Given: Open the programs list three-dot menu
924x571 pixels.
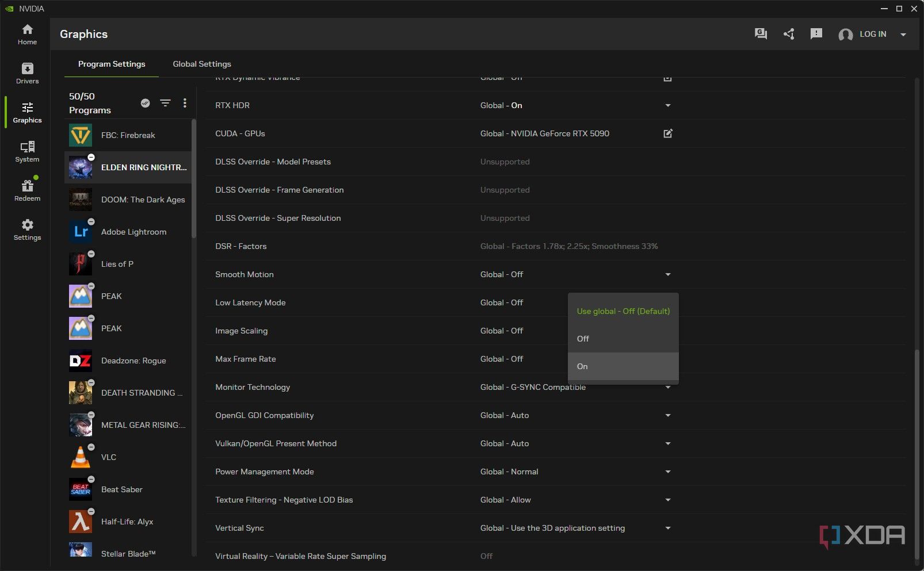Looking at the screenshot, I should (185, 103).
